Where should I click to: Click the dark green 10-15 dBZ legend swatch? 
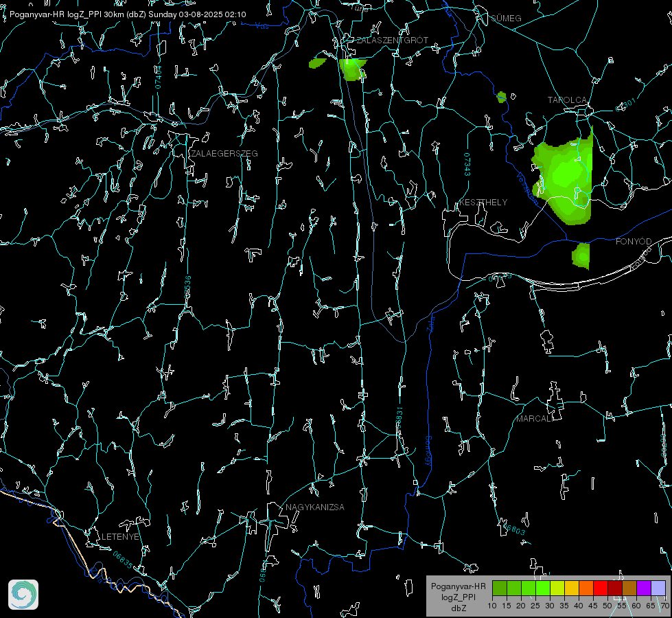pos(500,588)
